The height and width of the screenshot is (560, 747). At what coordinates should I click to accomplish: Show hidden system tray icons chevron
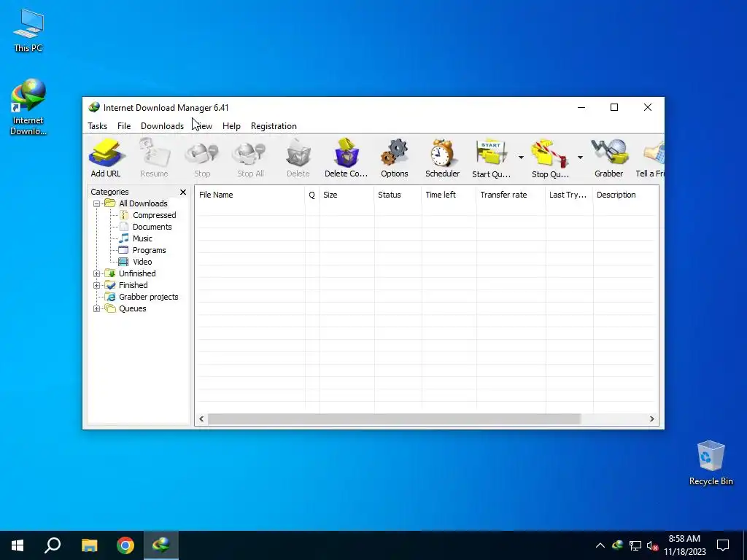[x=600, y=545]
